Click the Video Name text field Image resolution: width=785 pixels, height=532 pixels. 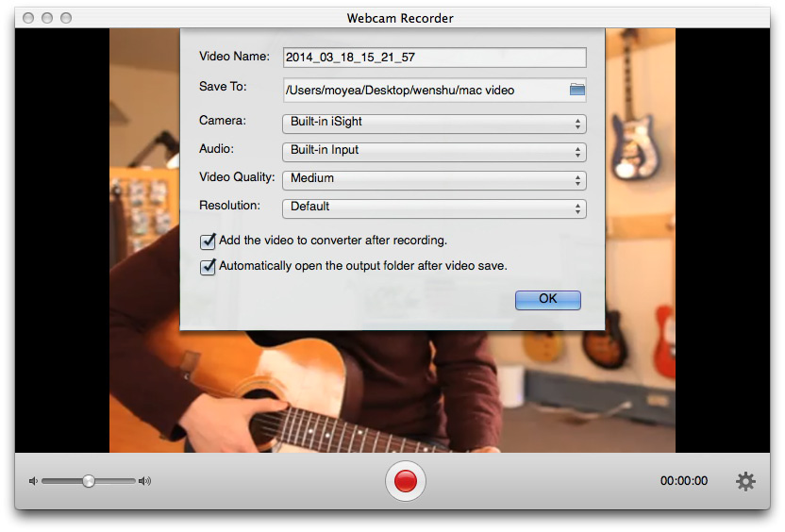pyautogui.click(x=434, y=58)
